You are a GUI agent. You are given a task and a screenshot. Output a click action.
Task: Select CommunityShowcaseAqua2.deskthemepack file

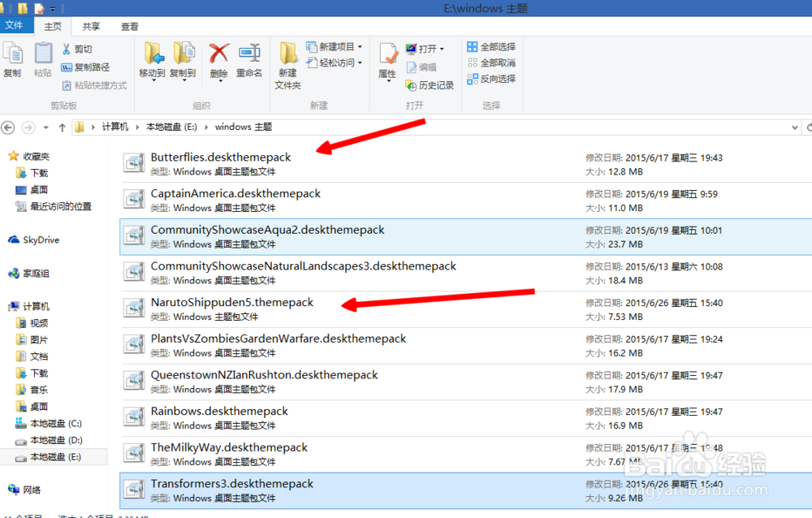click(x=465, y=237)
